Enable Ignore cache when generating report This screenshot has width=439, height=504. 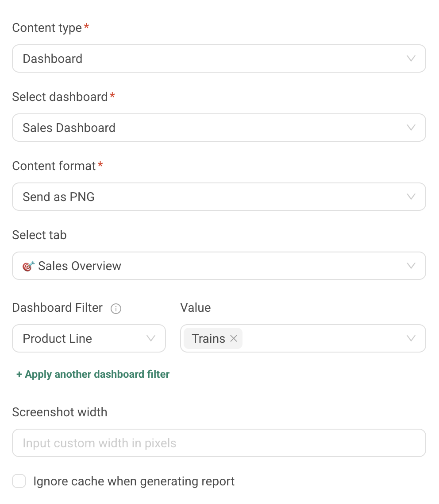coord(19,481)
